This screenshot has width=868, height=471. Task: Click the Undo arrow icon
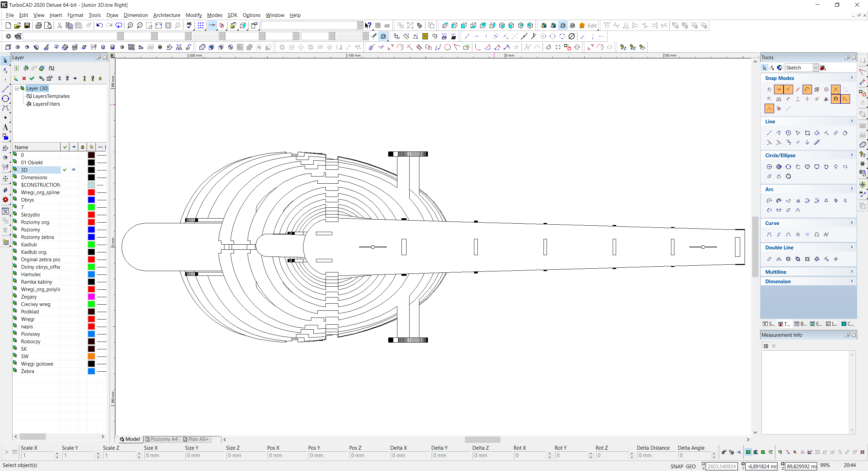point(99,25)
